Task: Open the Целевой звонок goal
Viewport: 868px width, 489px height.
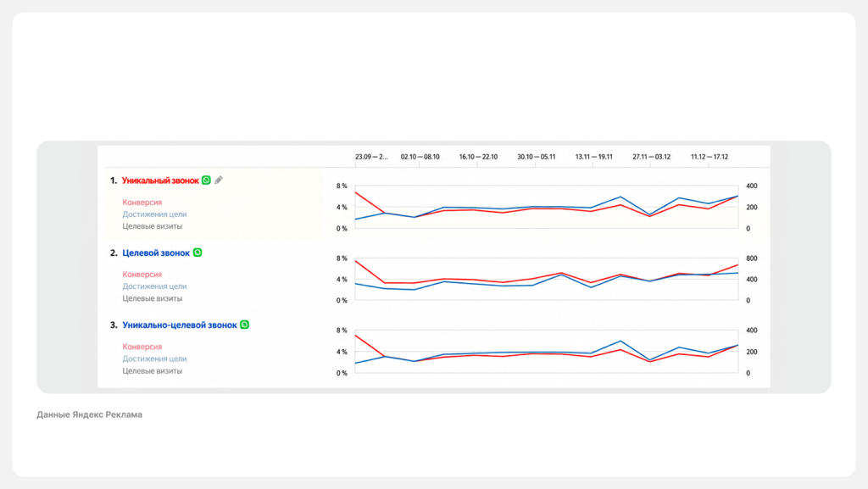Action: (156, 253)
